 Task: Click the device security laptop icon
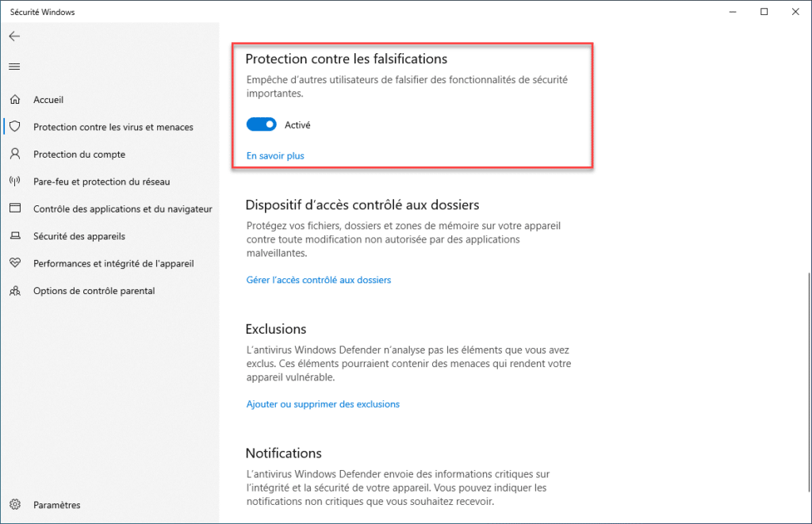[14, 236]
